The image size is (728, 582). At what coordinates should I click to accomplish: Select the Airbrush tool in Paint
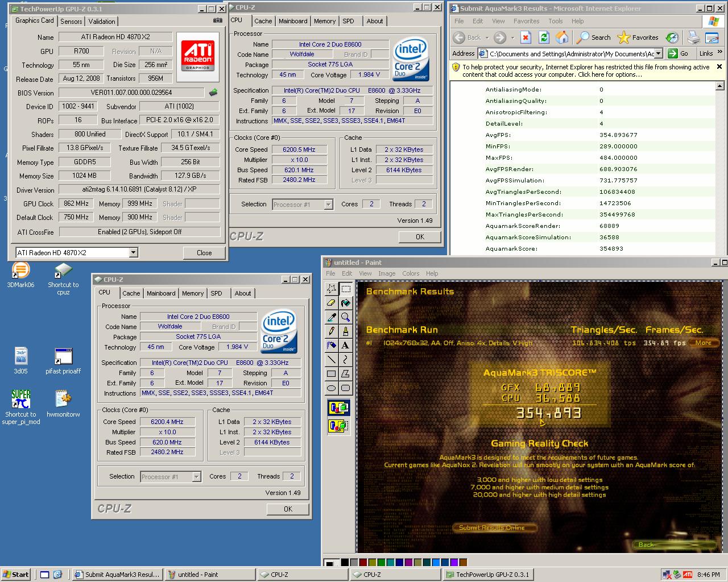[x=332, y=345]
